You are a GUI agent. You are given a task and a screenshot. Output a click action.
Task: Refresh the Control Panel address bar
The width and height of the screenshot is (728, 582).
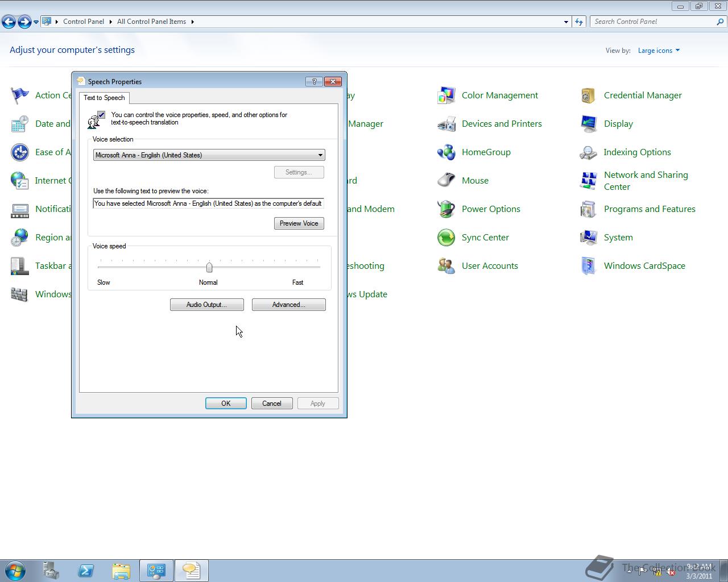coord(579,22)
